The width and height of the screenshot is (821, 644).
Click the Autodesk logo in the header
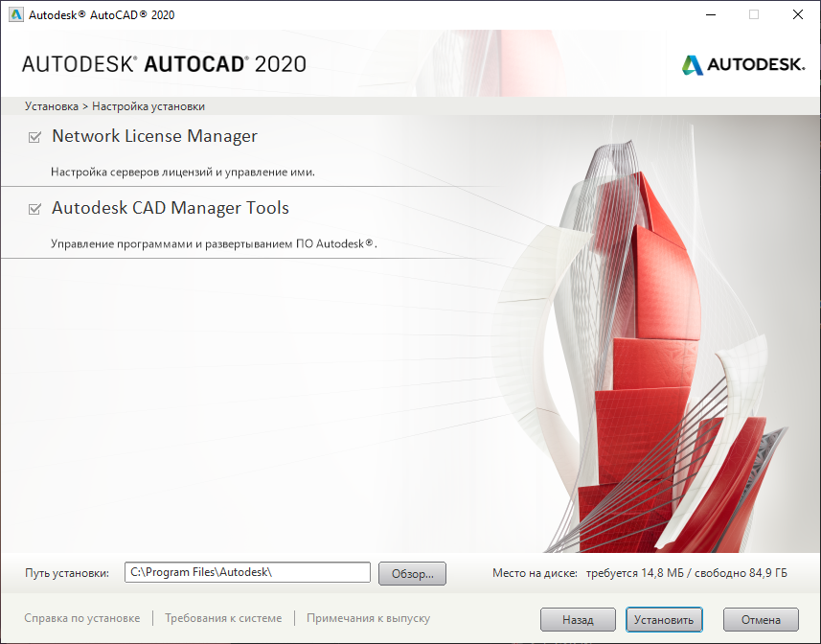[743, 65]
